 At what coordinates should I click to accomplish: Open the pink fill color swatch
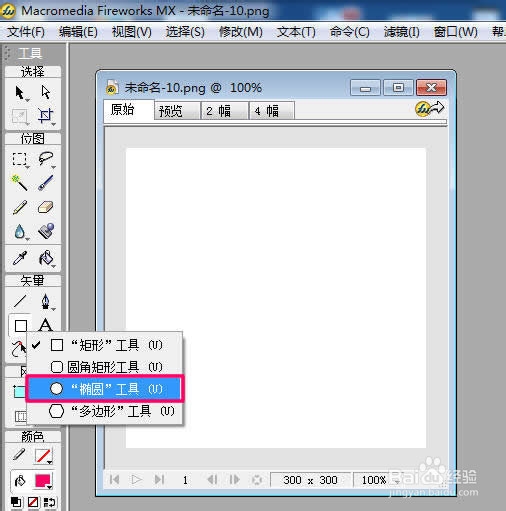click(x=43, y=481)
